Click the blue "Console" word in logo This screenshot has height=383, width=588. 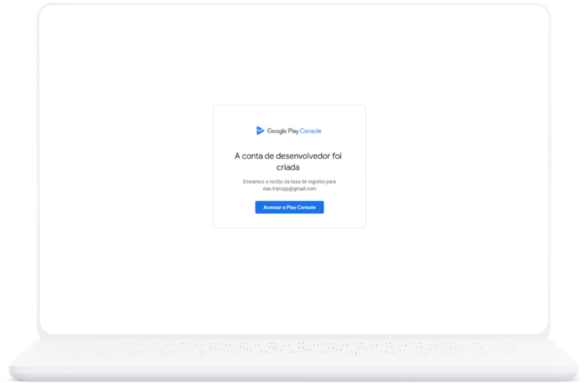(311, 131)
